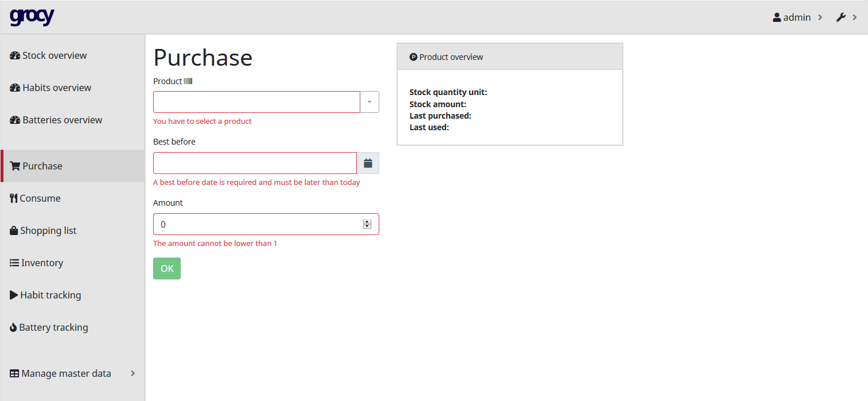Screen dimensions: 868x401
Task: Click into the Best before date field
Action: (254, 163)
